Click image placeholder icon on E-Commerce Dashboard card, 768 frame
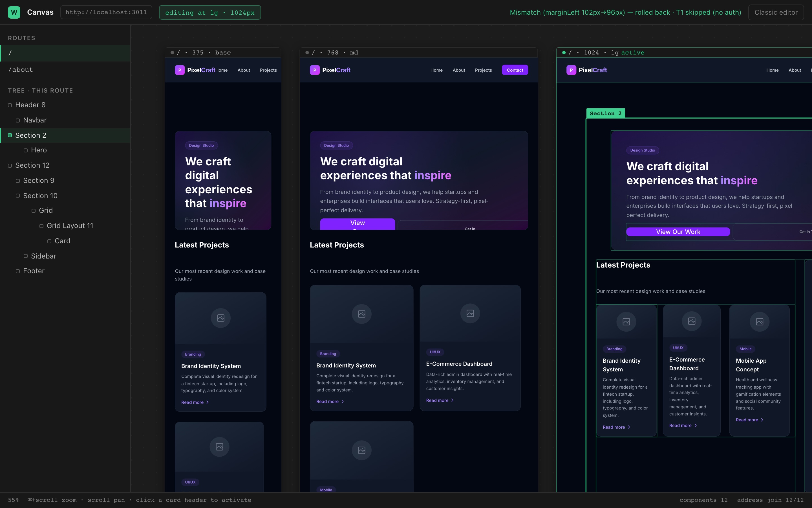Screen dimensions: 812x508 (470, 313)
